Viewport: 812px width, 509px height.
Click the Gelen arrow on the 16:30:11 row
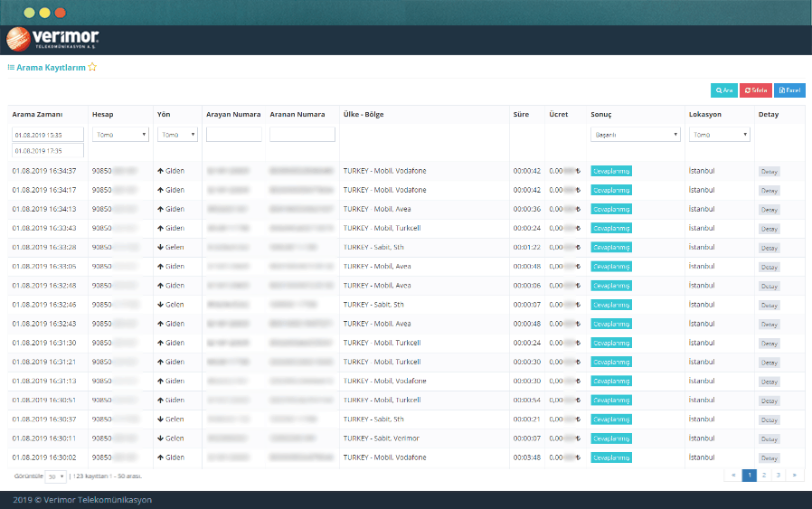pos(161,438)
